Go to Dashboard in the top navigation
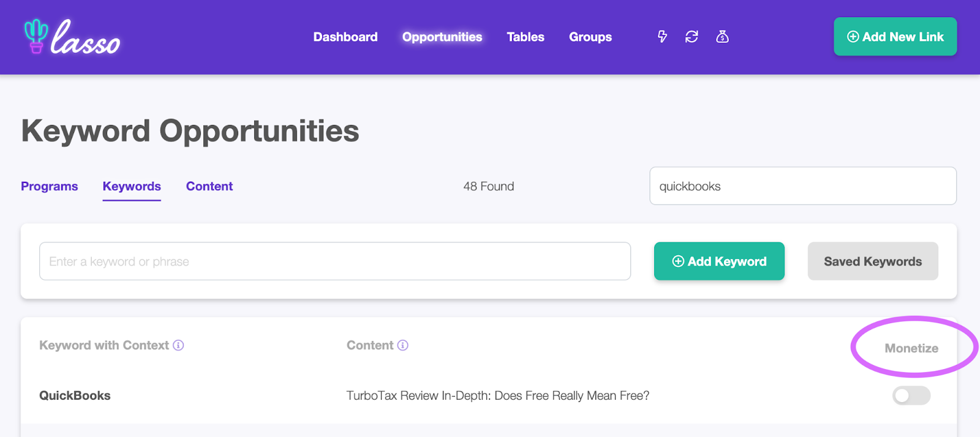 coord(345,37)
